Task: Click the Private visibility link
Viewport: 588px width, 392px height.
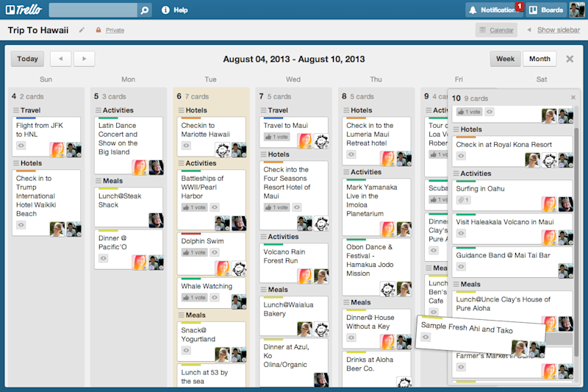Action: coord(115,30)
